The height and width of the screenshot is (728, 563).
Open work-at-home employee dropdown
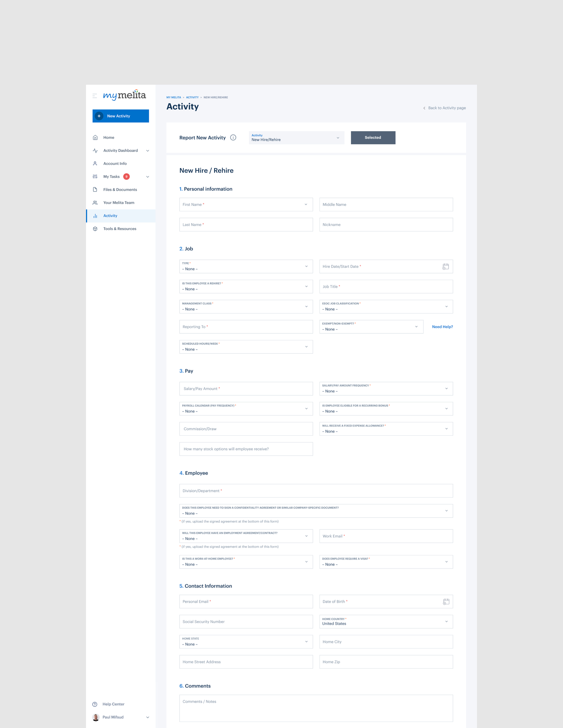pos(246,562)
